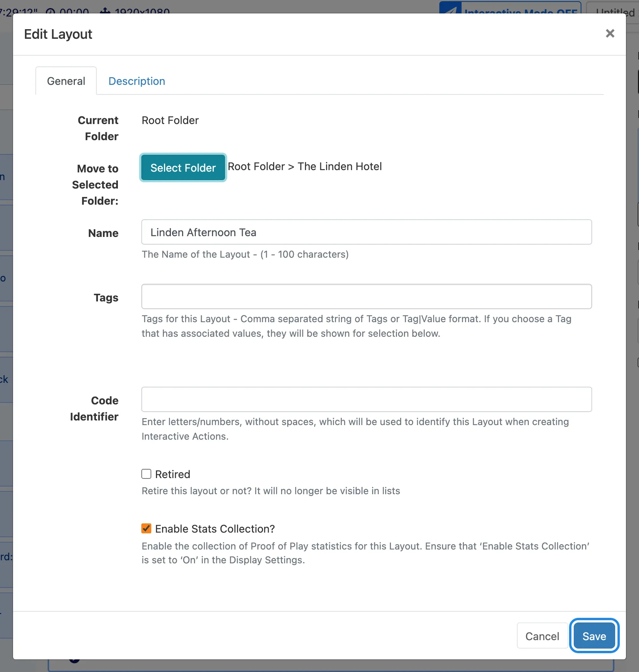Click the Current Folder 'Root Folder' value
Viewport: 639px width, 672px height.
coord(170,120)
